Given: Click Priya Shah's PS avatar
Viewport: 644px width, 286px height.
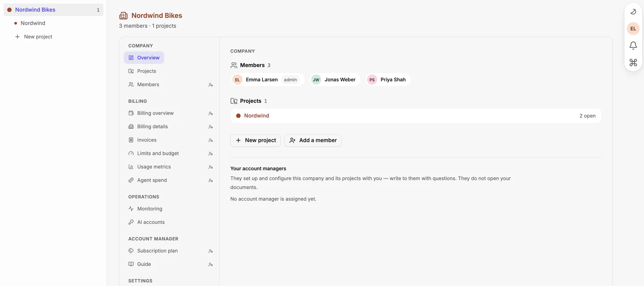Looking at the screenshot, I should pyautogui.click(x=372, y=80).
